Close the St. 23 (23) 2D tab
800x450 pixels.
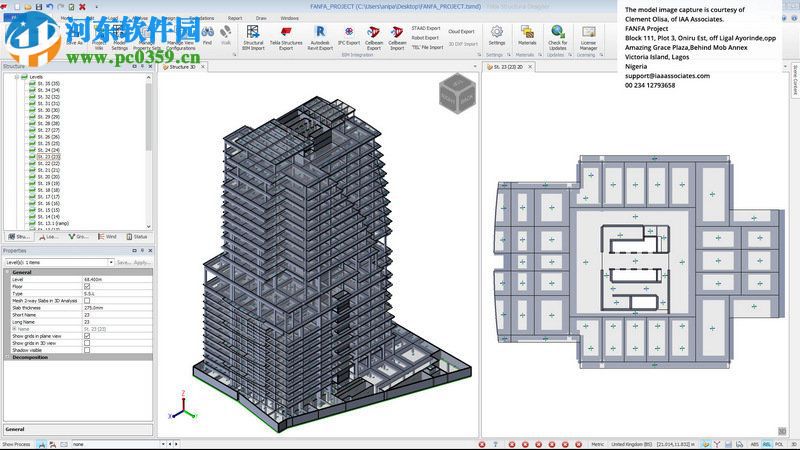click(530, 67)
